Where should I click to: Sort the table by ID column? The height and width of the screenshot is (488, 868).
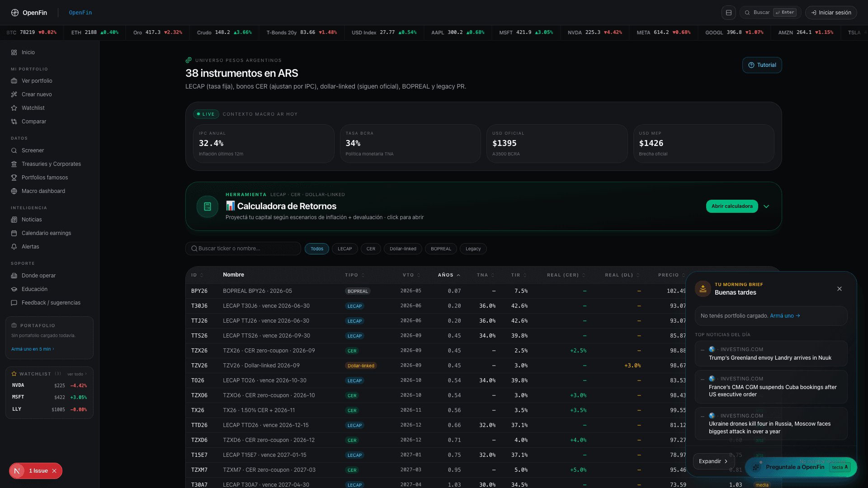click(x=197, y=275)
